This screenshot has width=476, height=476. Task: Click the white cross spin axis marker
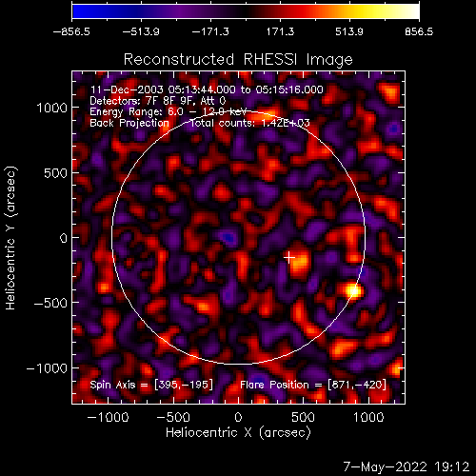tap(288, 258)
